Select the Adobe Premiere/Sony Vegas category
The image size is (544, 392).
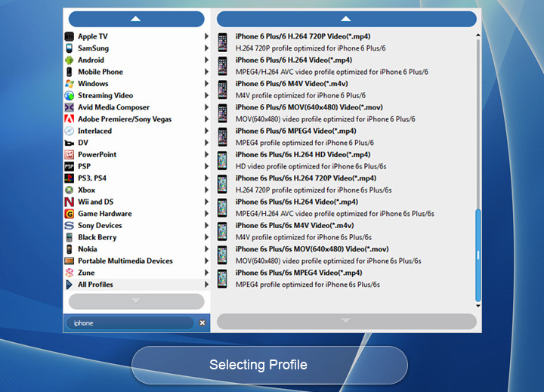pyautogui.click(x=137, y=119)
